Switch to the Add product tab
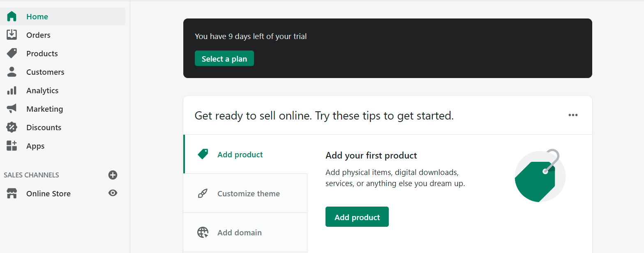Screen dimensions: 644x253 240,154
